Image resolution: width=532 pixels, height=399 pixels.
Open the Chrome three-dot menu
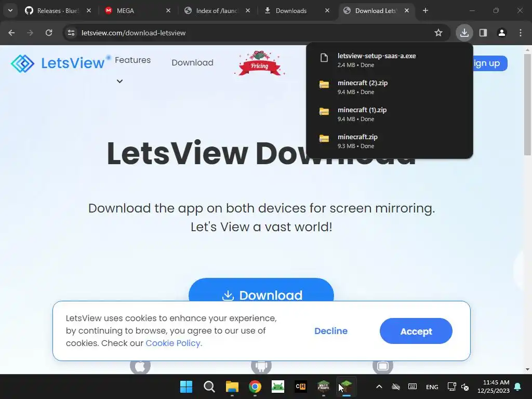coord(521,33)
